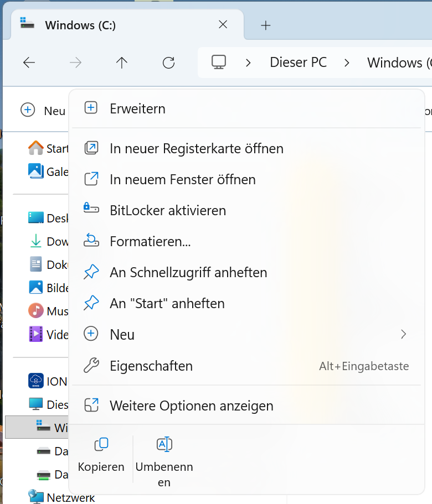Activate BitLocker via 'BitLocker aktivieren'
The height and width of the screenshot is (504, 432).
coord(246,210)
